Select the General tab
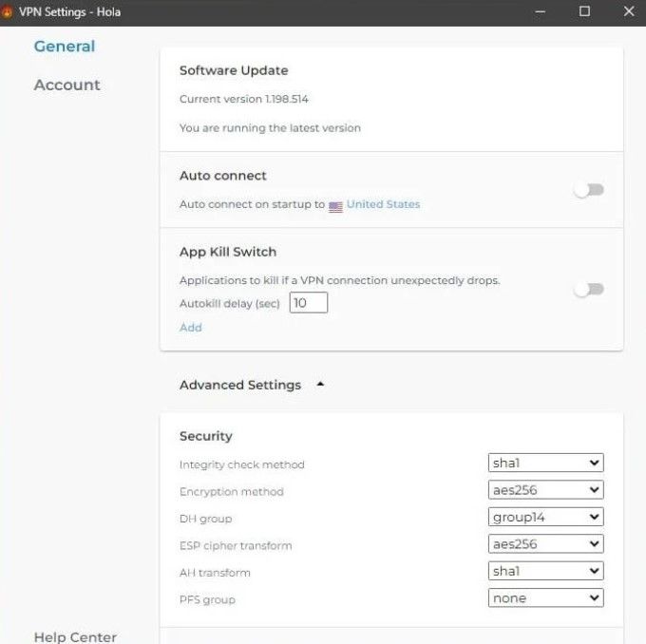646x644 pixels. click(65, 47)
